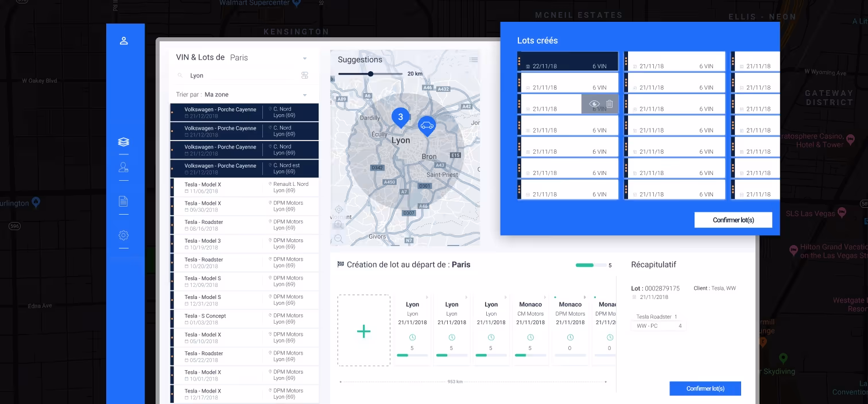868x404 pixels.
Task: Click the checkered flag icon before Création de lot
Action: click(340, 265)
